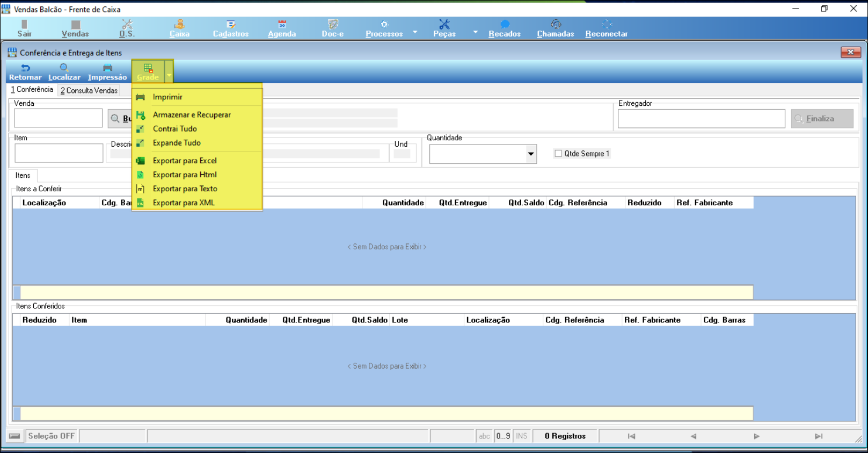Open the Vendas module icon
Viewport: 868px width, 453px height.
(76, 25)
